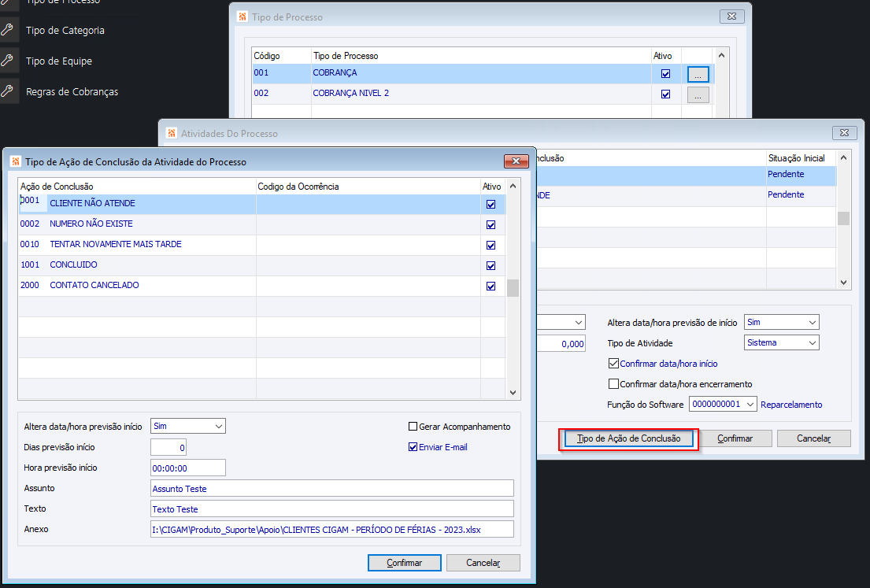The height and width of the screenshot is (588, 870).
Task: Click code 2000 cell
Action: (x=30, y=285)
